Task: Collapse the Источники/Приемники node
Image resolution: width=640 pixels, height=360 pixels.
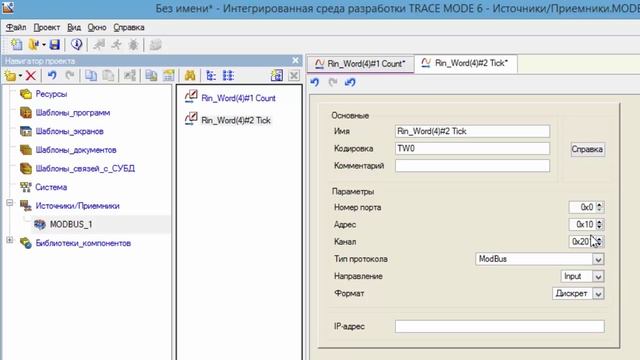Action: (x=10, y=203)
